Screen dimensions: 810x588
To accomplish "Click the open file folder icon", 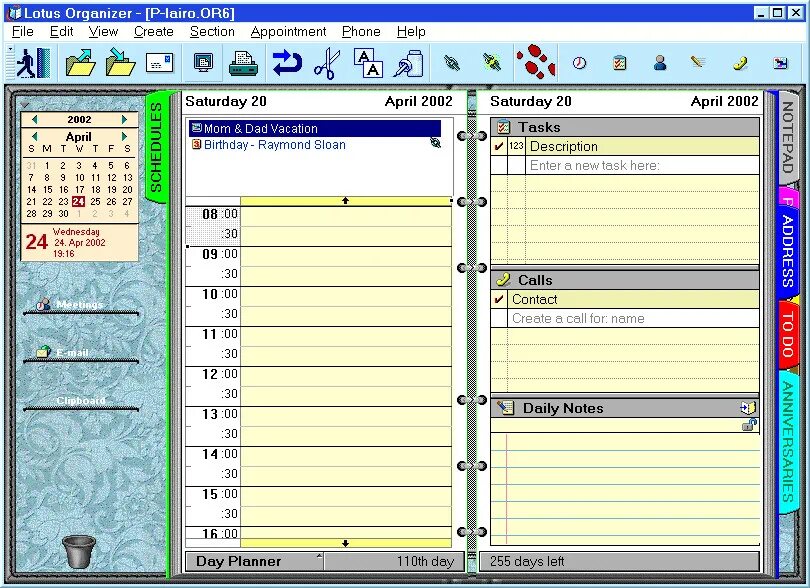I will click(x=81, y=63).
